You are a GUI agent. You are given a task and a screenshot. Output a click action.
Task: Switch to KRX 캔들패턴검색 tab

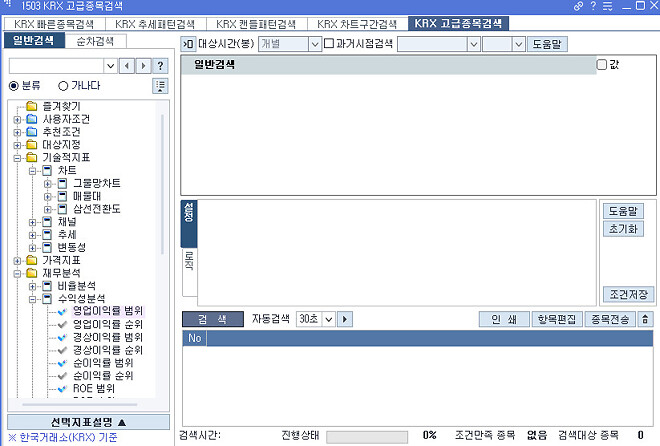256,24
